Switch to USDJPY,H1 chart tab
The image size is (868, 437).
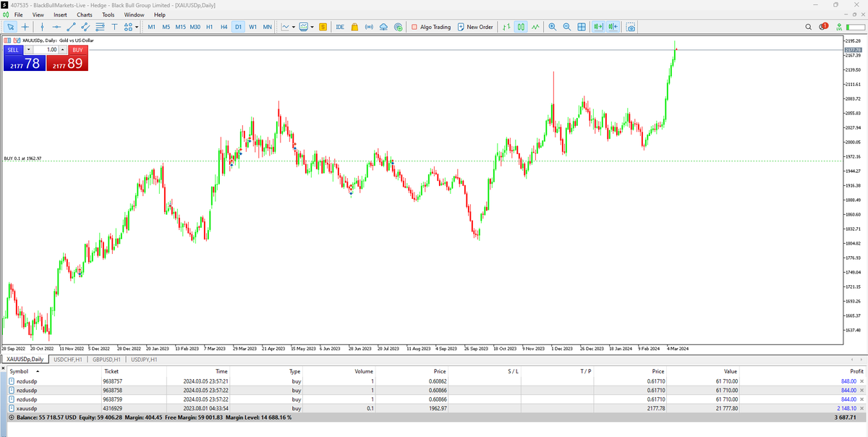144,359
